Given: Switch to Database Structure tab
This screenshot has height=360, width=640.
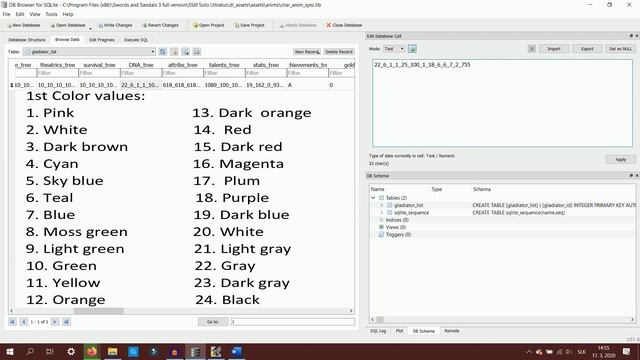Looking at the screenshot, I should point(27,40).
